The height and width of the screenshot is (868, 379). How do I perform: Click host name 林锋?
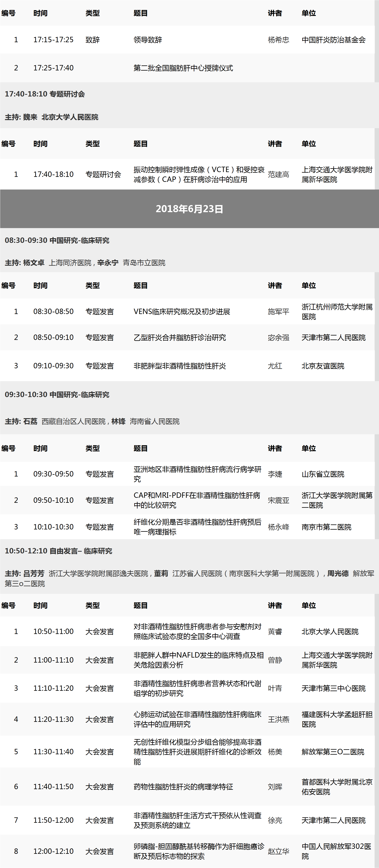click(x=118, y=422)
